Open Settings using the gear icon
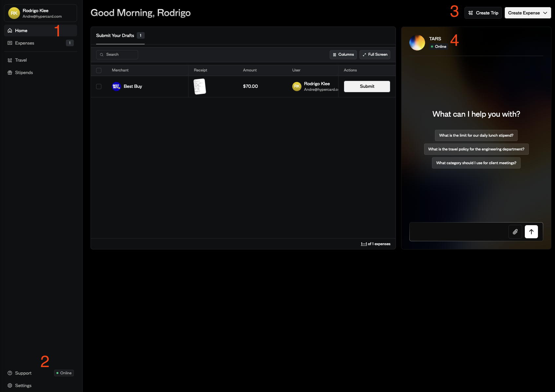The height and width of the screenshot is (392, 555). pyautogui.click(x=10, y=385)
